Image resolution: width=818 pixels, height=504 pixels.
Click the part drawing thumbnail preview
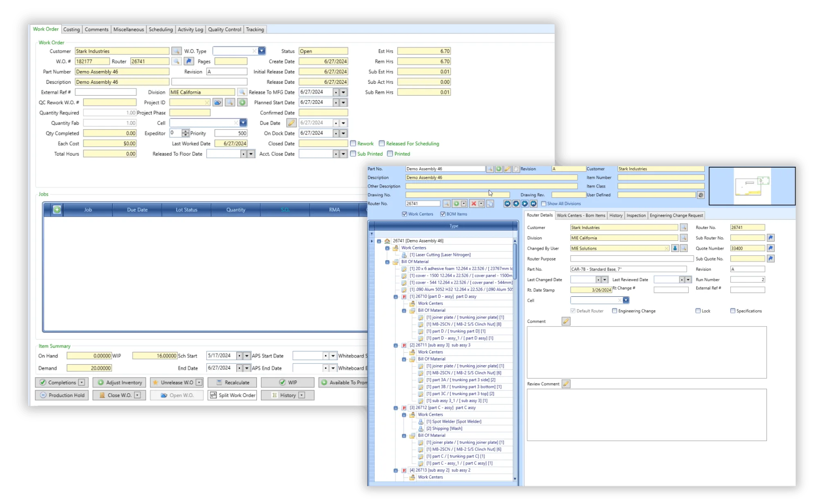tap(752, 186)
